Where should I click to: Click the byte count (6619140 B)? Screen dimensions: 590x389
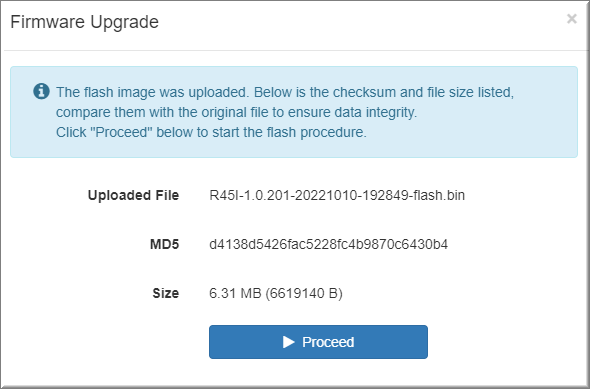304,293
